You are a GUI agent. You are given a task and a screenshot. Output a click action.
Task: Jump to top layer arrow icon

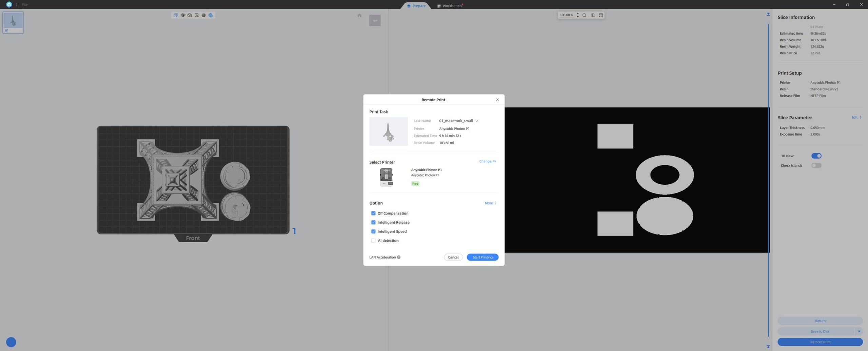pos(768,14)
